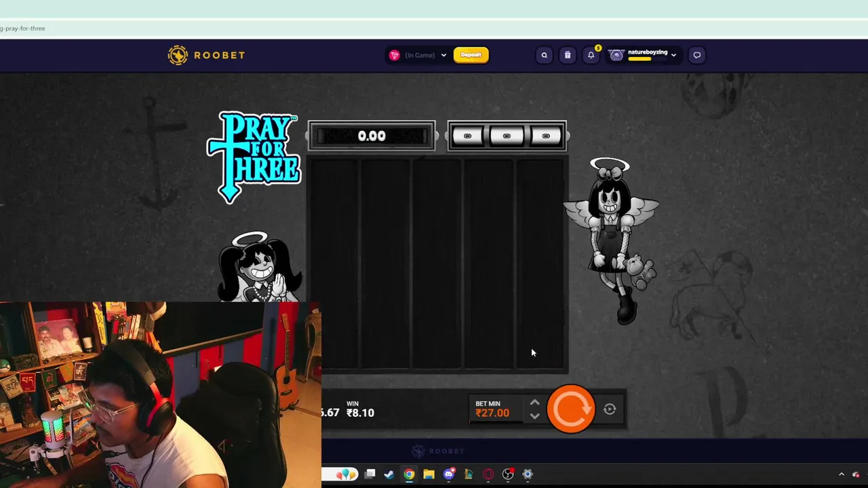Viewport: 868px width, 488px height.
Task: Click the Roobet logo in header
Action: [x=206, y=55]
